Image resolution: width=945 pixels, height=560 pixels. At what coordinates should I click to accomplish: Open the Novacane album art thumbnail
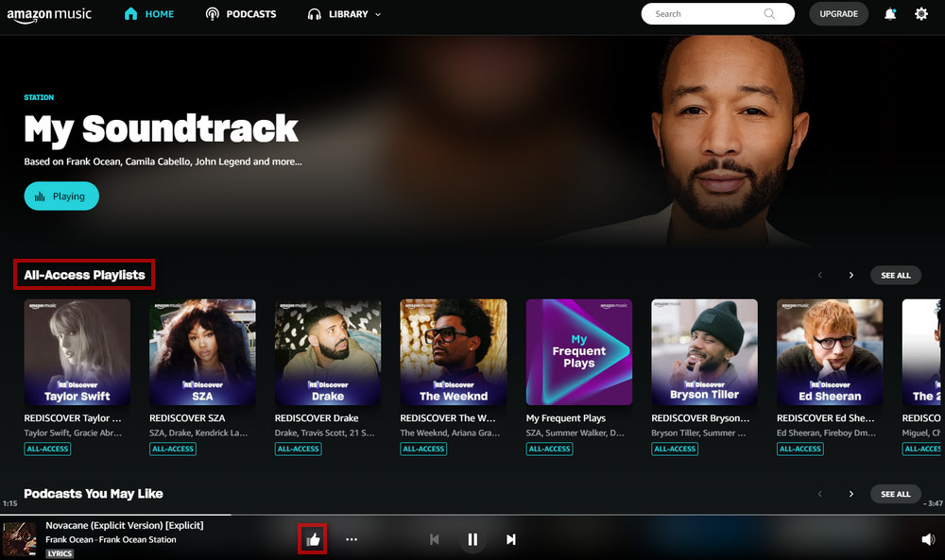[x=19, y=539]
